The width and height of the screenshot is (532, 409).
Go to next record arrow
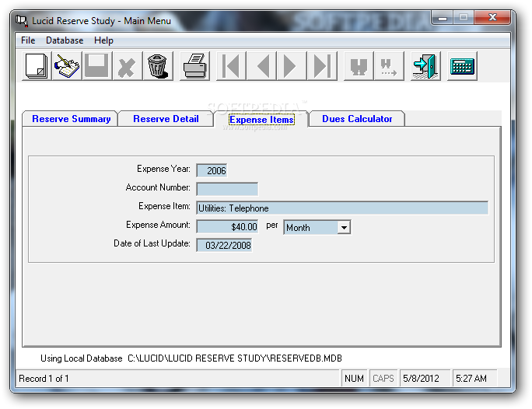coord(292,66)
